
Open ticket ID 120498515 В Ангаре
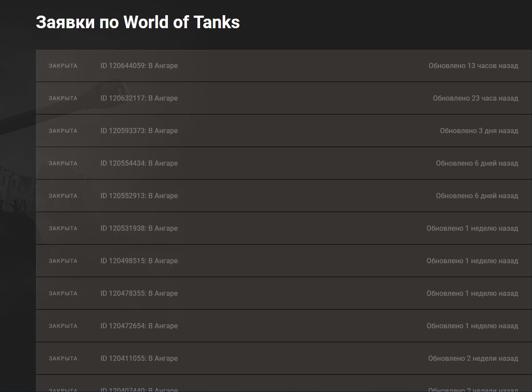tap(139, 261)
